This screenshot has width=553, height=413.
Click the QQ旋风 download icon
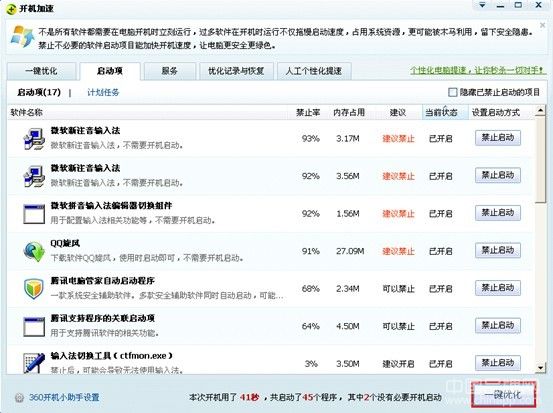coord(34,251)
